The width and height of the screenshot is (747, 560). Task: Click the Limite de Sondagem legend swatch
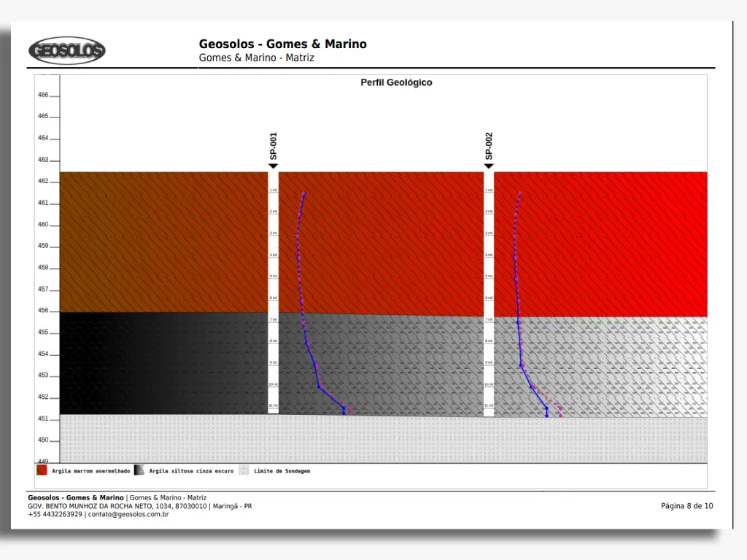coord(244,471)
